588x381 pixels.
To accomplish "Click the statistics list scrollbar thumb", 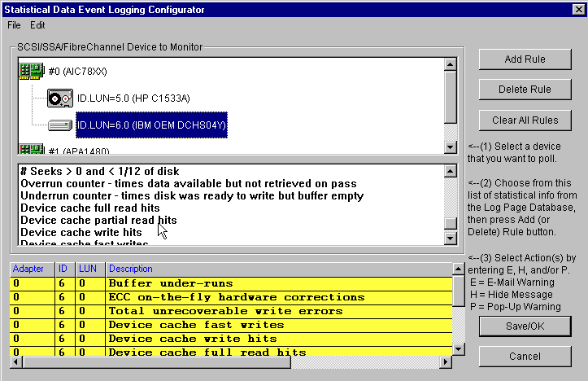I will click(x=451, y=223).
